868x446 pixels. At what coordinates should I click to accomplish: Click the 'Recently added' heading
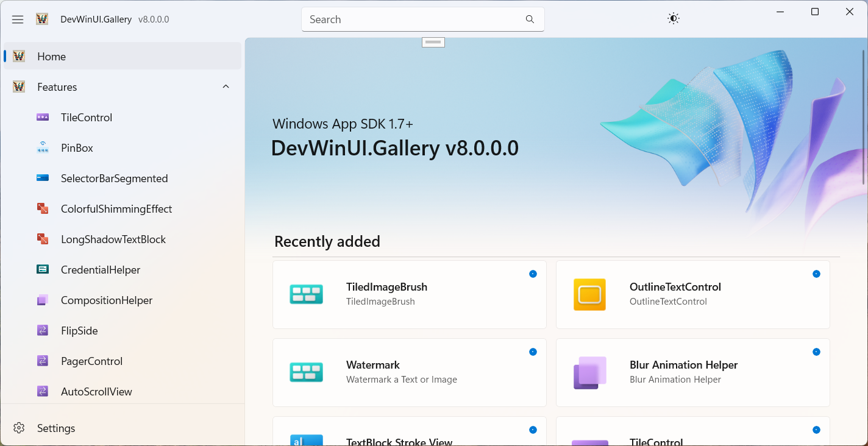(x=327, y=242)
